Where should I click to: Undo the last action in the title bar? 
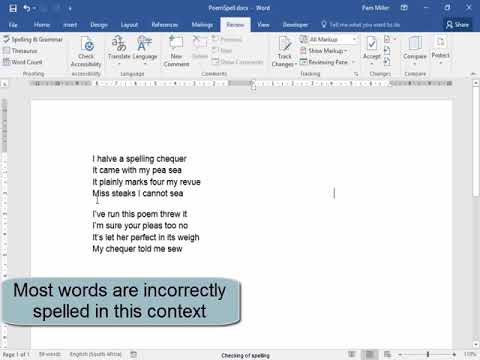click(27, 8)
